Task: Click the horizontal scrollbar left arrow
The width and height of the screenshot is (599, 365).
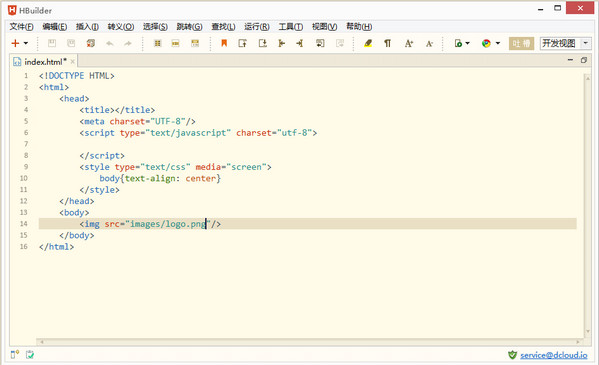Action: pos(42,342)
